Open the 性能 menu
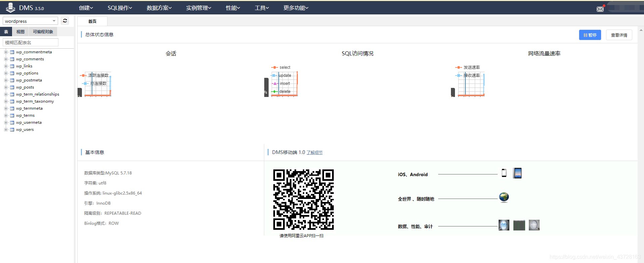644x263 pixels. (x=233, y=8)
